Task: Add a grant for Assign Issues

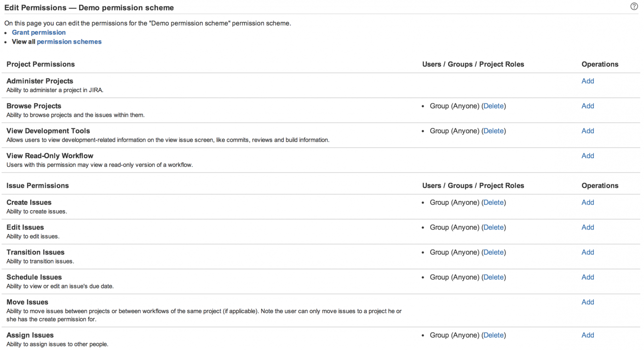Action: (587, 335)
